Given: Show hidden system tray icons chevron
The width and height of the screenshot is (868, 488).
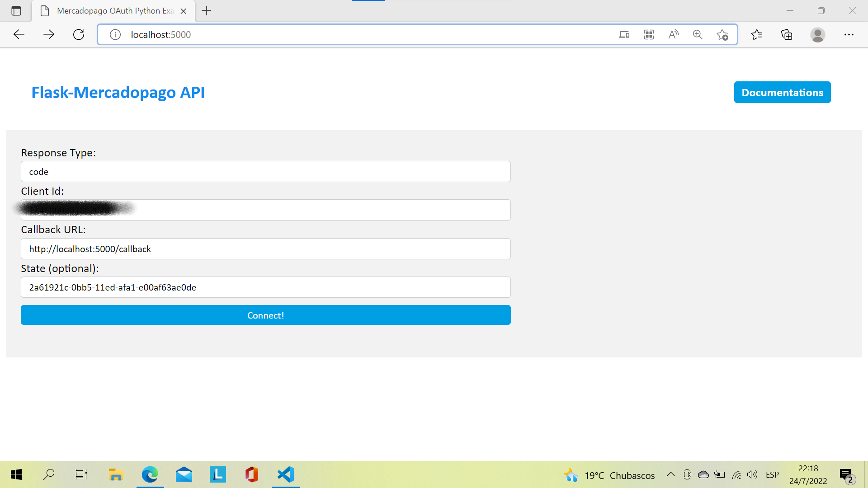Looking at the screenshot, I should (x=671, y=474).
